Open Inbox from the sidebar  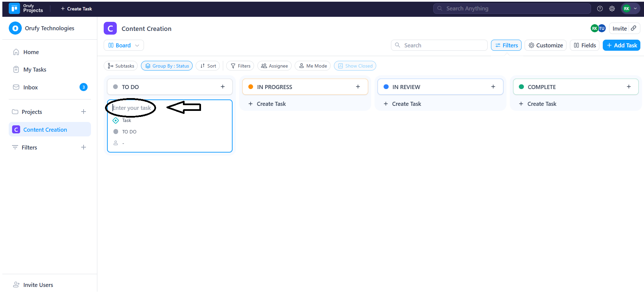click(30, 87)
